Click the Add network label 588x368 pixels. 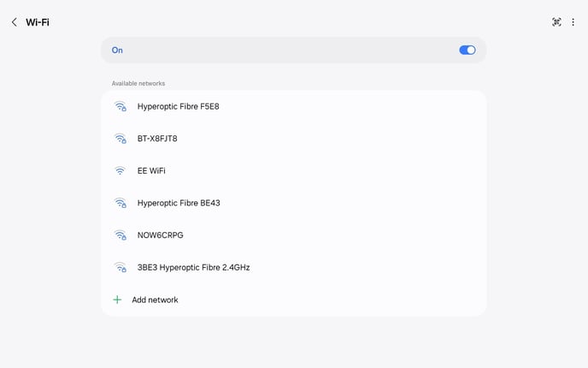coord(155,300)
